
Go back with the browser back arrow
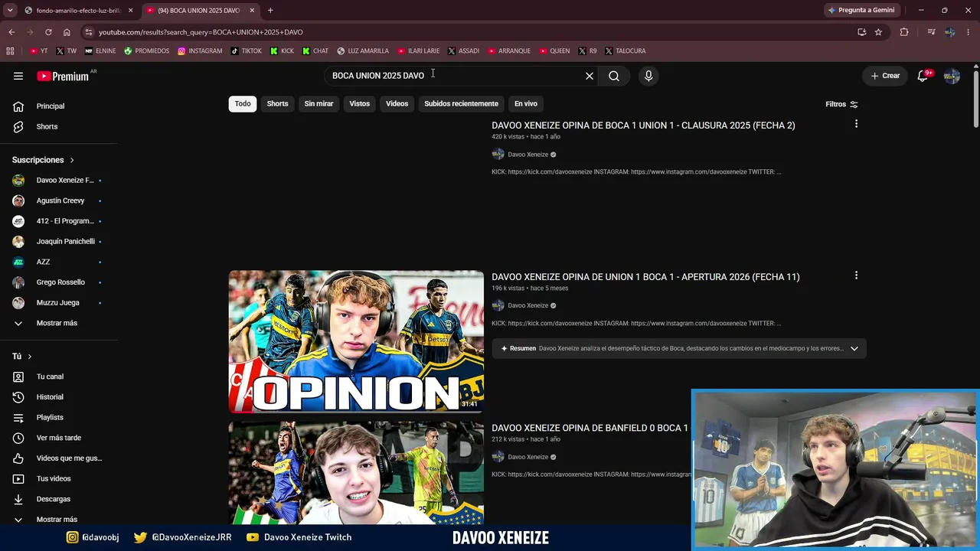[x=11, y=32]
